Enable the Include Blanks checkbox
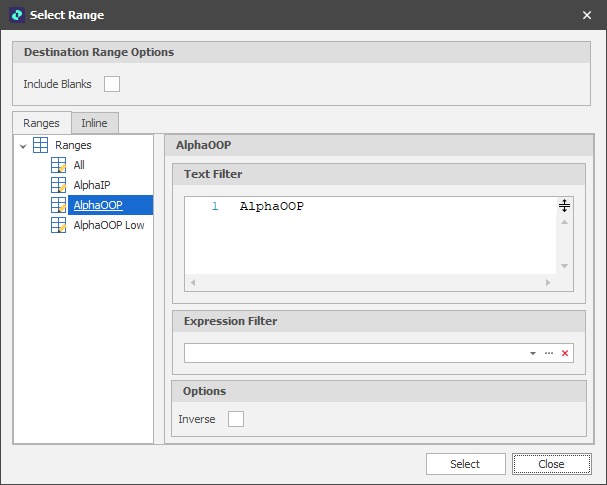This screenshot has width=607, height=485. (112, 84)
